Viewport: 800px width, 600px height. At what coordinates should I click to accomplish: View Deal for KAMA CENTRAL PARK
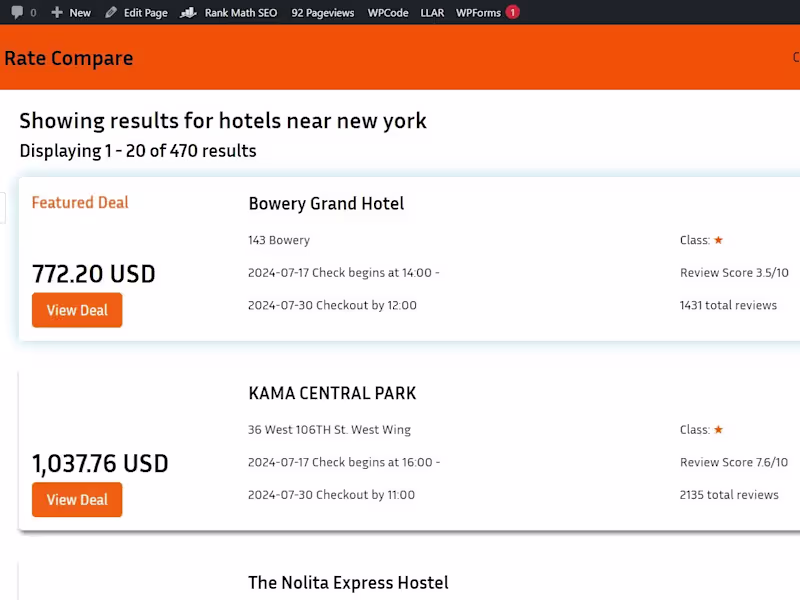point(77,500)
